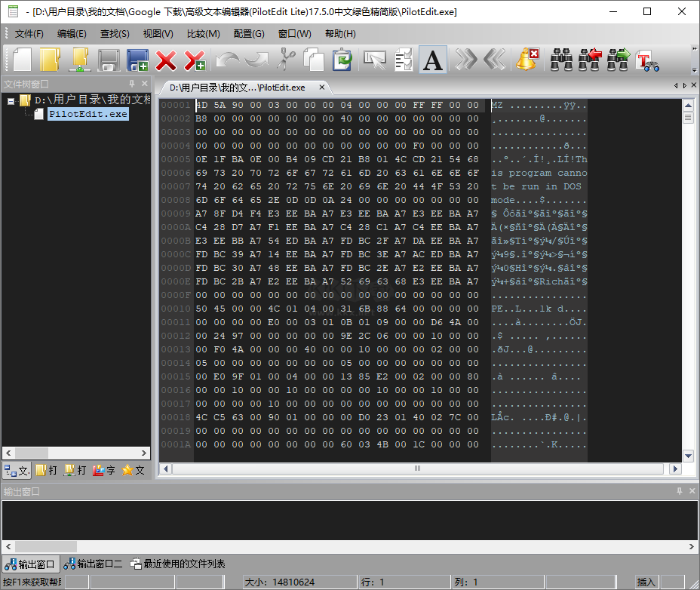700x590 pixels.
Task: Open the 帮助(H) menu
Action: point(341,34)
